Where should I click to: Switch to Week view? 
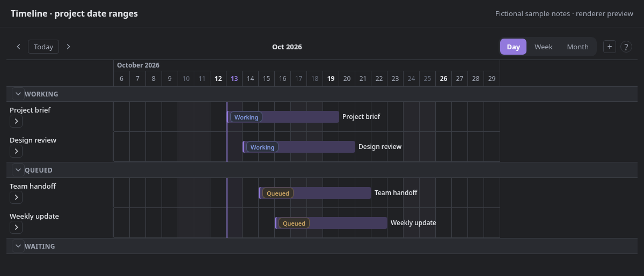coord(544,47)
